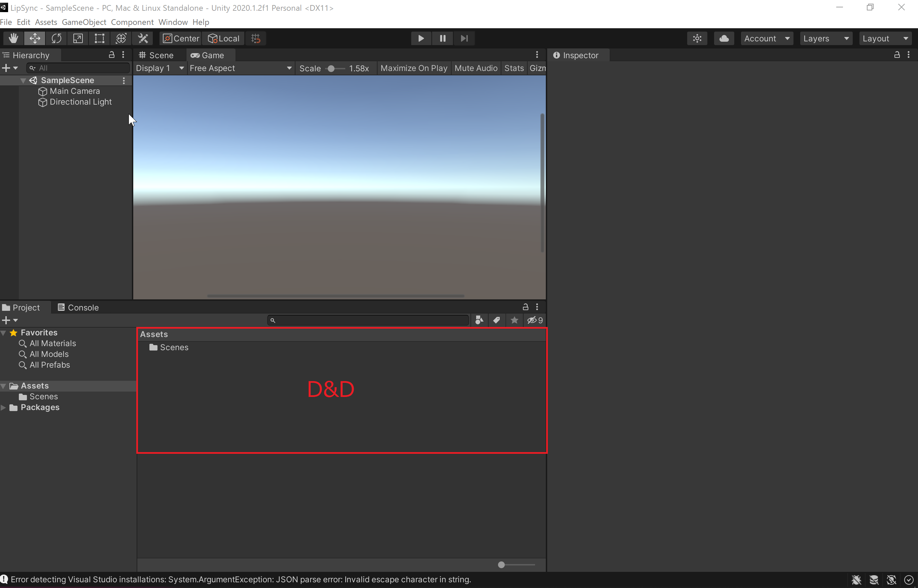Expand the Packages folder
This screenshot has height=588, width=918.
click(3, 407)
